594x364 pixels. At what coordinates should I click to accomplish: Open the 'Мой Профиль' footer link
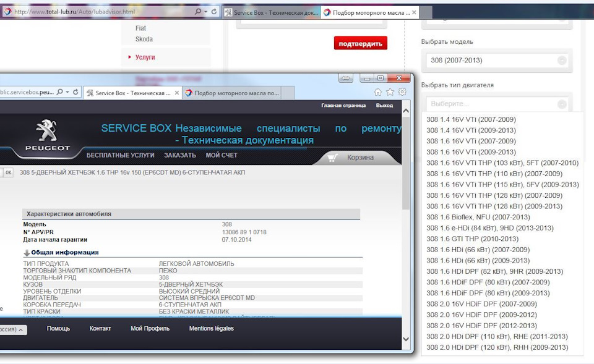[150, 328]
